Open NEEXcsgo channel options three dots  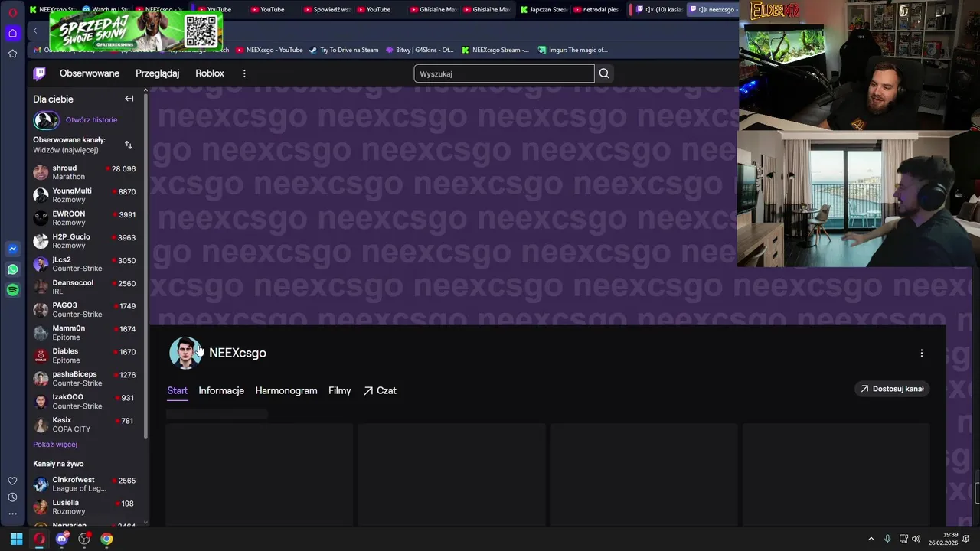pos(921,353)
